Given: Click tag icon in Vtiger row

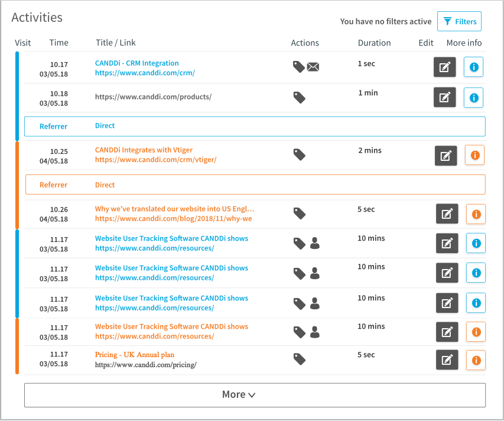Looking at the screenshot, I should (299, 155).
